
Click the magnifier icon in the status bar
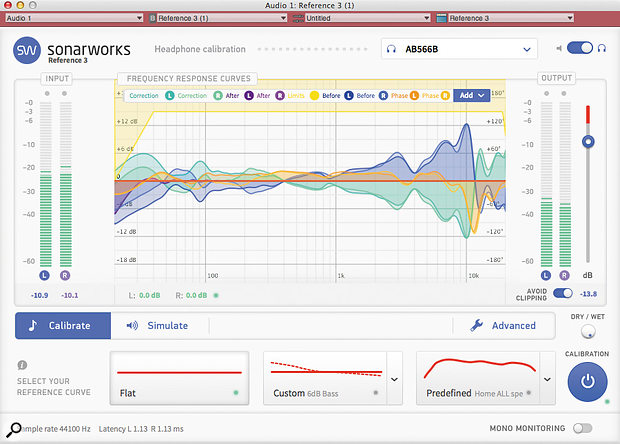(14, 429)
